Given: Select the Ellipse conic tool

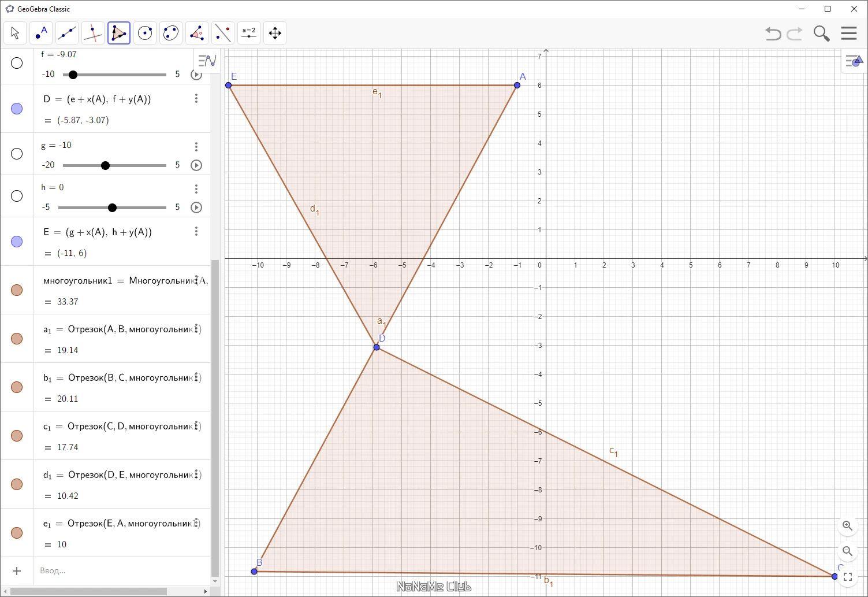Looking at the screenshot, I should click(x=171, y=33).
